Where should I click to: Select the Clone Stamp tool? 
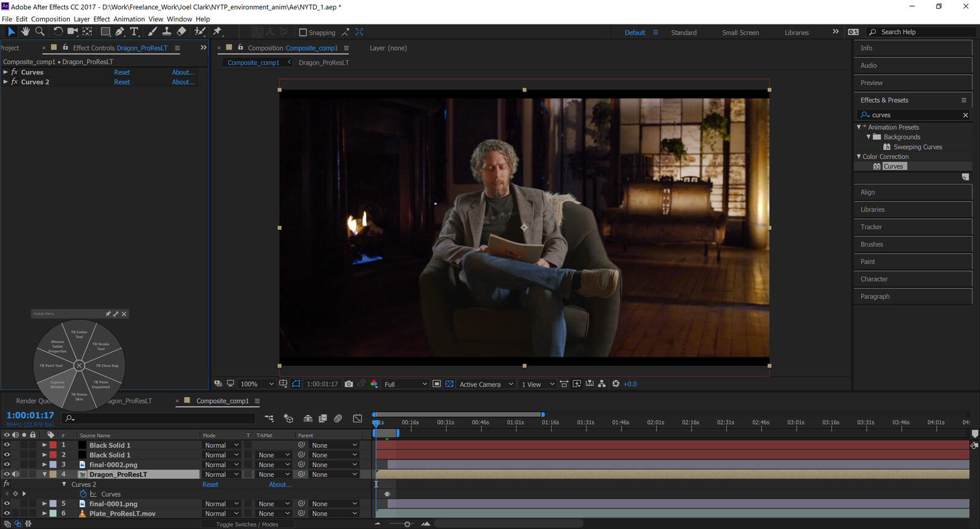point(167,31)
